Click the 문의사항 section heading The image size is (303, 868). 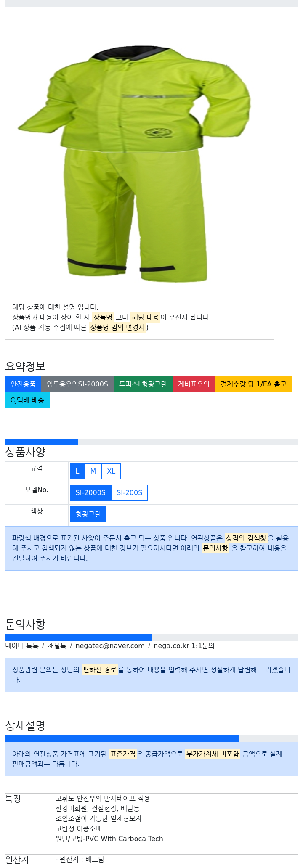pyautogui.click(x=25, y=625)
